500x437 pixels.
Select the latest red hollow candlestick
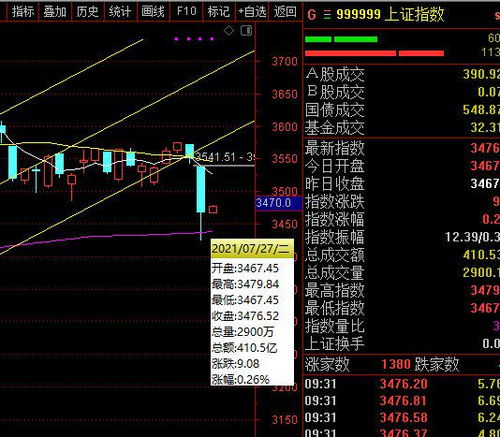point(213,209)
